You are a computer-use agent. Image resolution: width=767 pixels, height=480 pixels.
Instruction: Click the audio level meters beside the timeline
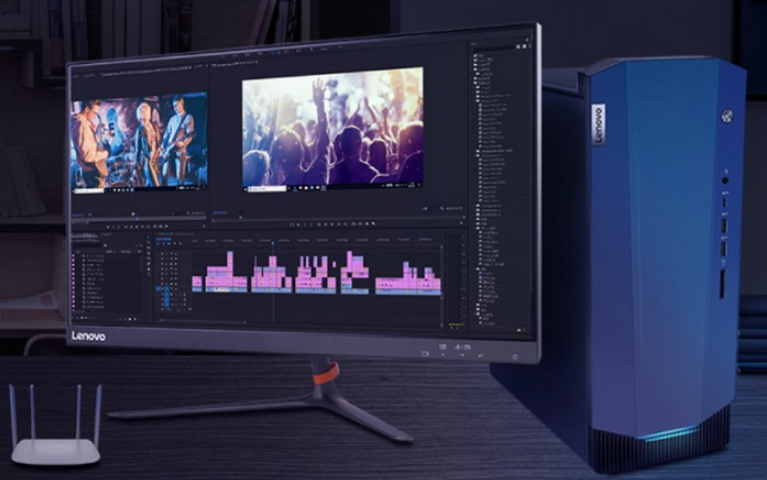tap(456, 279)
